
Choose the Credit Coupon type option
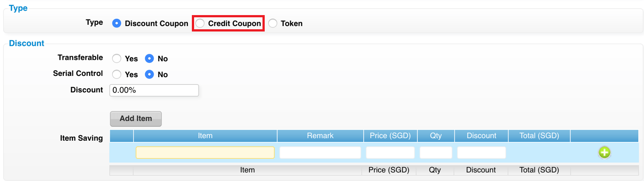click(200, 24)
